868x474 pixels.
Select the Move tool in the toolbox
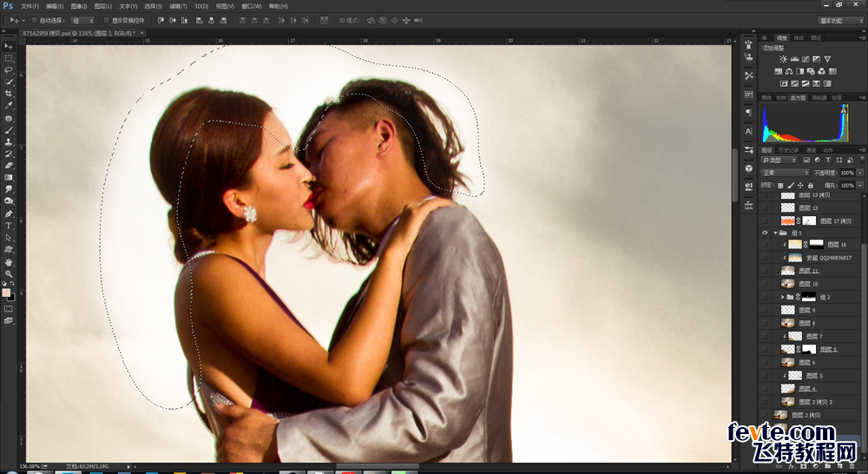coord(9,47)
